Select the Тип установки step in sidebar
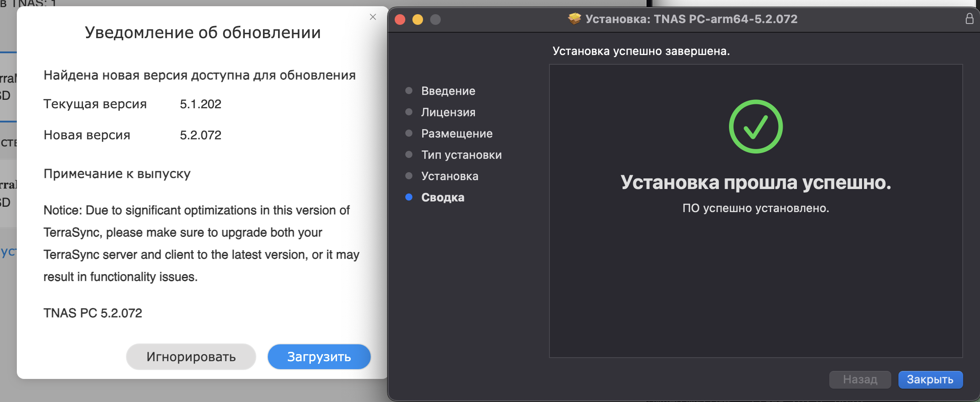Viewport: 980px width, 402px height. [x=462, y=155]
